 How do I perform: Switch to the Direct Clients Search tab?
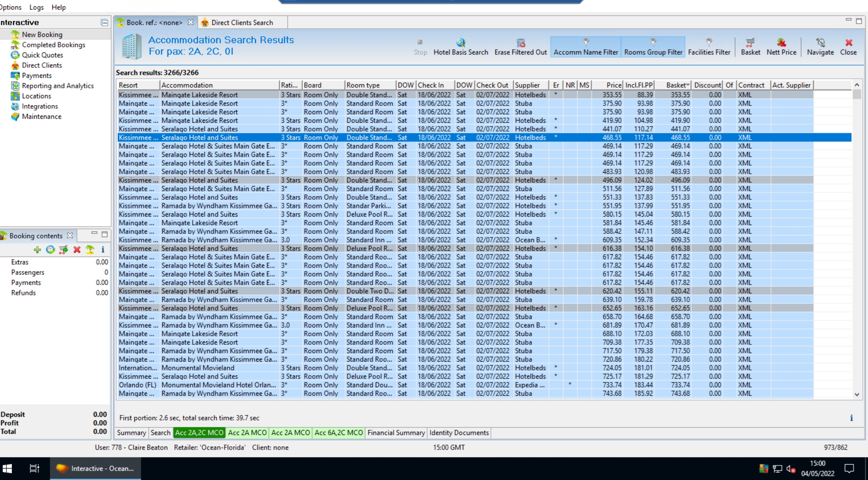click(242, 22)
